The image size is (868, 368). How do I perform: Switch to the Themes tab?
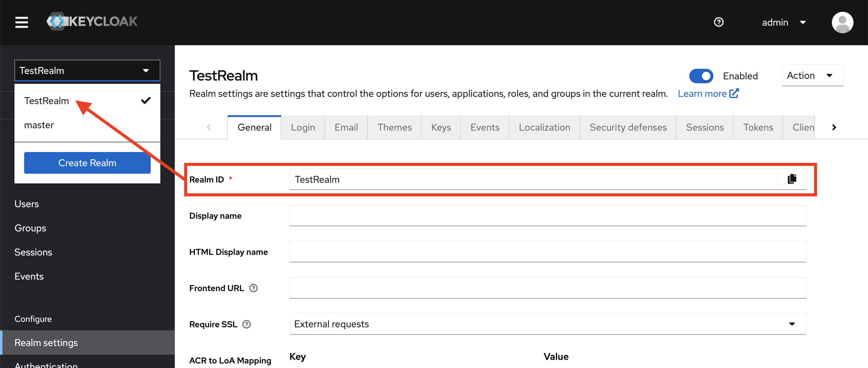(394, 127)
